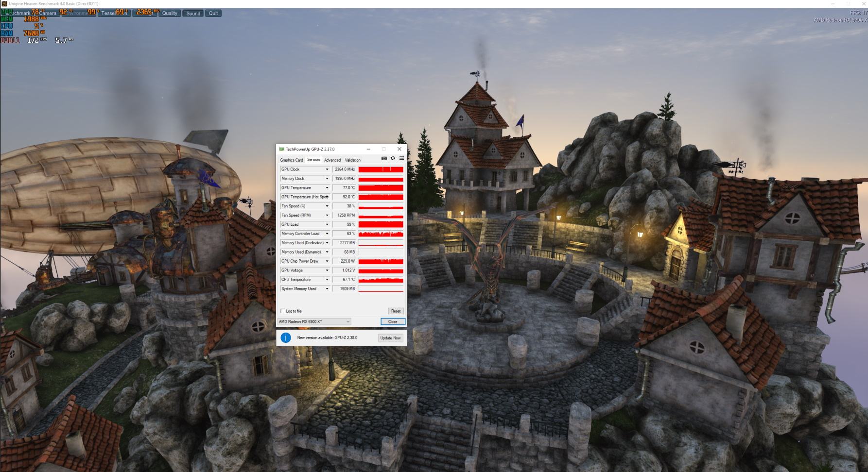868x472 pixels.
Task: Close the GPU-Z window with the X
Action: tap(399, 149)
